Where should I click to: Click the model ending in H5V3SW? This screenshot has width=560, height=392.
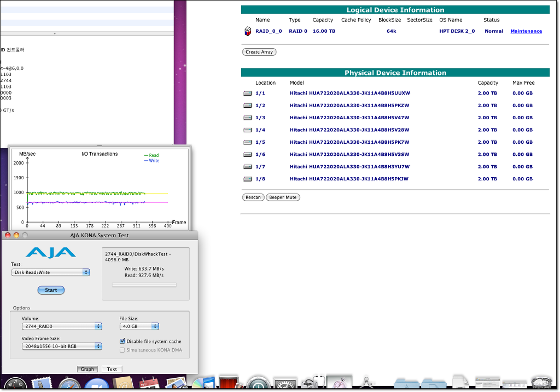pyautogui.click(x=349, y=155)
